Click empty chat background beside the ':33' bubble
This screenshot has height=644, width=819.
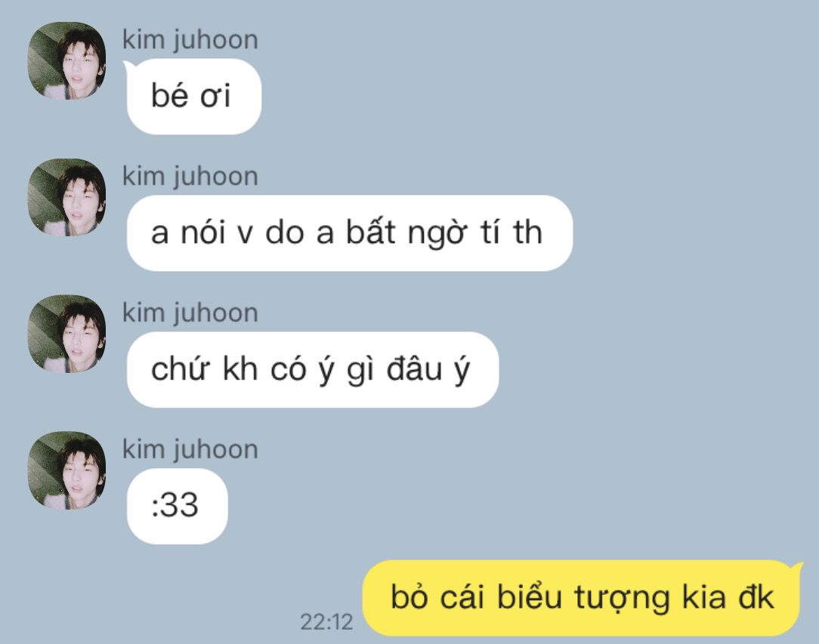pos(470,507)
